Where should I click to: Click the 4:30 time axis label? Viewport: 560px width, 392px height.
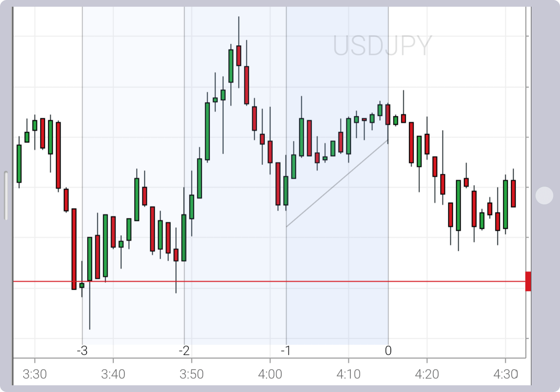tap(505, 374)
